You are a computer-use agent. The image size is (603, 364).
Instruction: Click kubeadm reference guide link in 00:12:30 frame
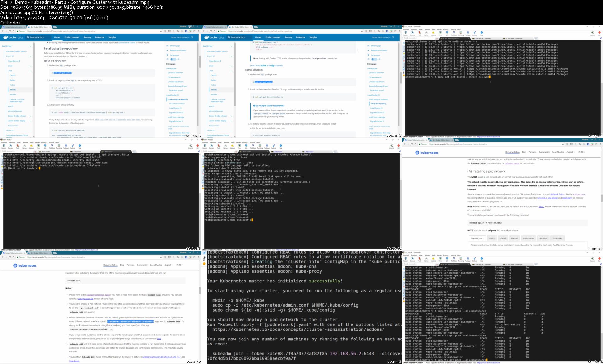(98, 295)
